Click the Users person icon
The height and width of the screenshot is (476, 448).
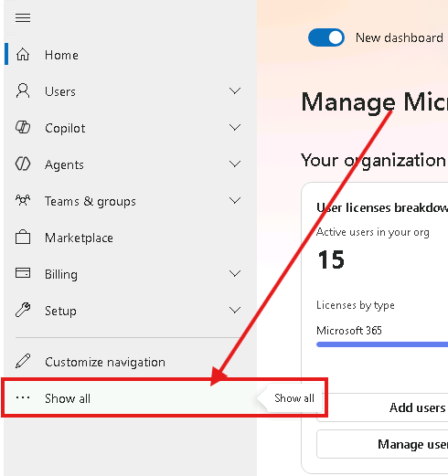(23, 90)
